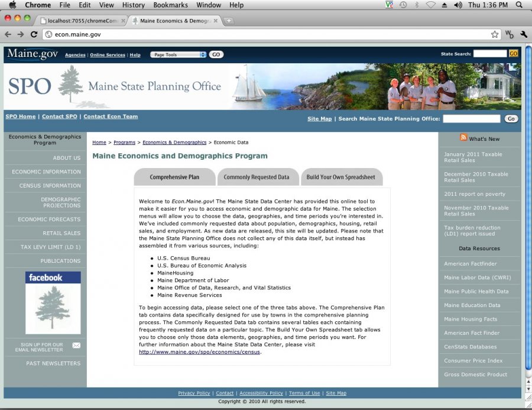Open 2011 report on poverty
Viewport: 532px width, 410px height.
click(475, 194)
